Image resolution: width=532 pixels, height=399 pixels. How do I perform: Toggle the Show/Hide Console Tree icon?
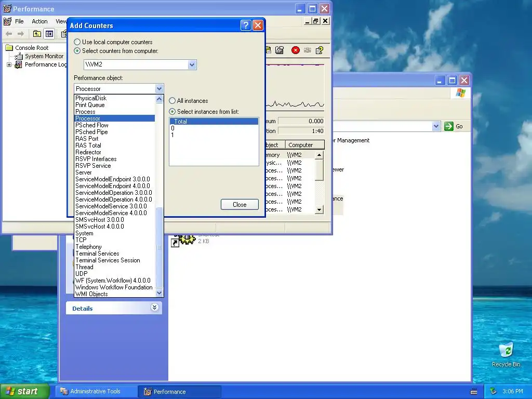pos(49,34)
